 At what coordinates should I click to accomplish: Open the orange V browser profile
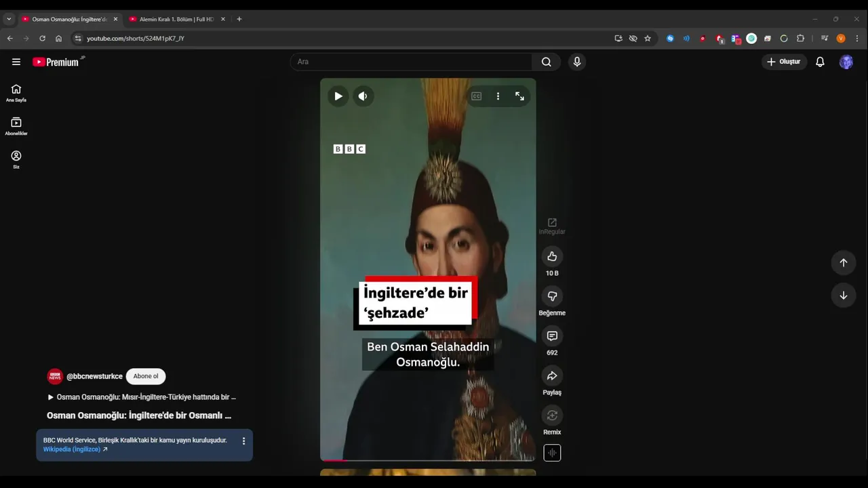tap(841, 39)
